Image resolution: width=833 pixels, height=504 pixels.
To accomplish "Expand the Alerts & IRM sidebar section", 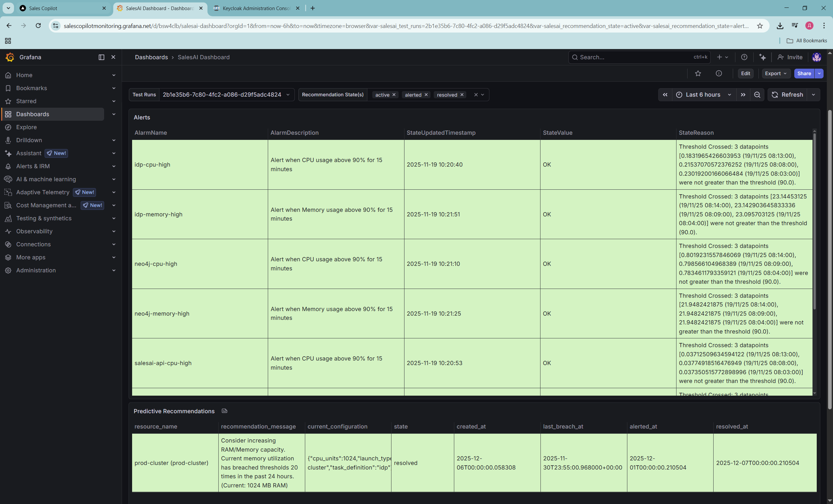I will coord(114,166).
